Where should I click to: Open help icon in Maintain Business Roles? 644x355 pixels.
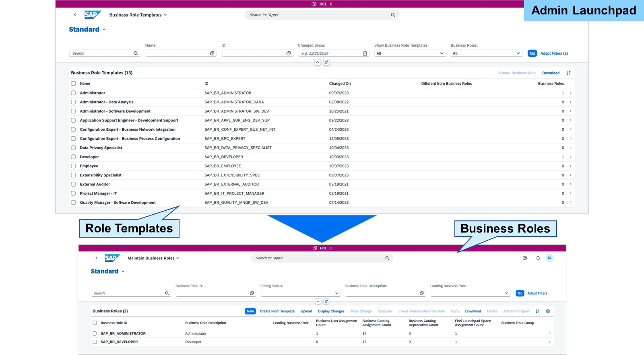[525, 258]
